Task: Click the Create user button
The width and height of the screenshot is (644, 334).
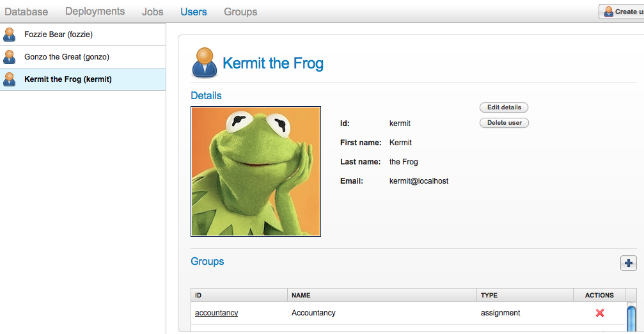Action: (621, 12)
